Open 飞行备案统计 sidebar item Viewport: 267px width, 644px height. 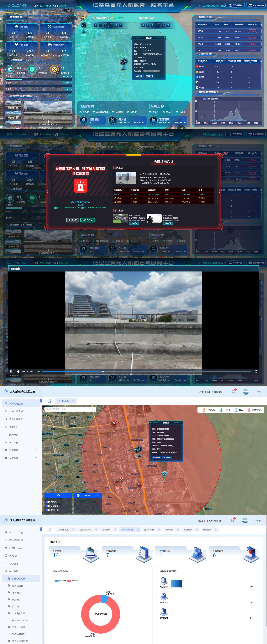(x=19, y=634)
